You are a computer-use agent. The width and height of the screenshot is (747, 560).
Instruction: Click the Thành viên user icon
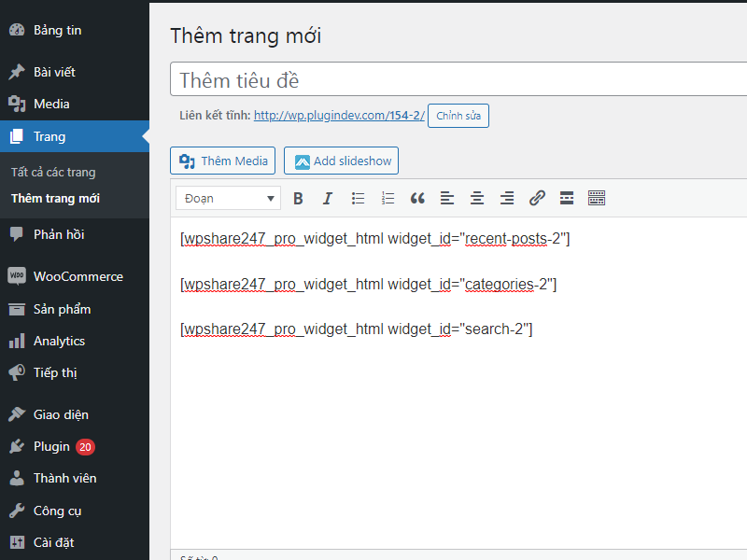(x=17, y=478)
